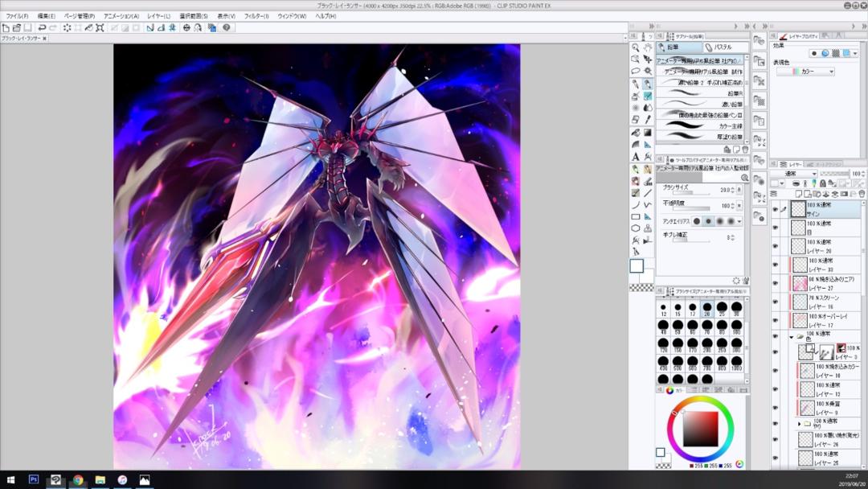Toggle visibility of レイヤー 16

(775, 302)
